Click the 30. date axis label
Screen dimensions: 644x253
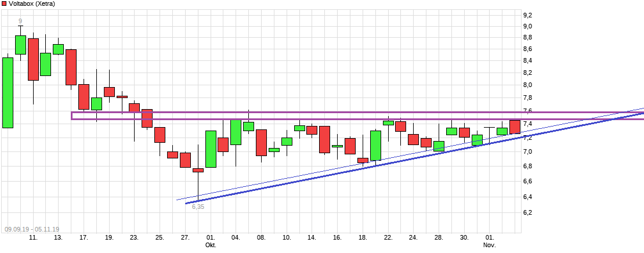464,237
